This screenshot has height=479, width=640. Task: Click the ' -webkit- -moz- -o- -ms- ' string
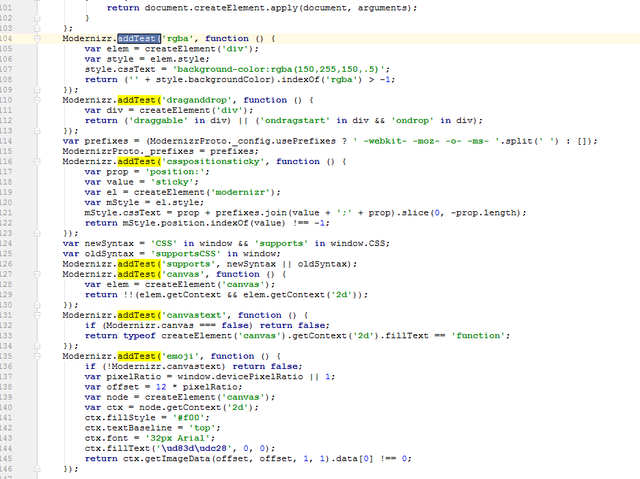[x=424, y=141]
